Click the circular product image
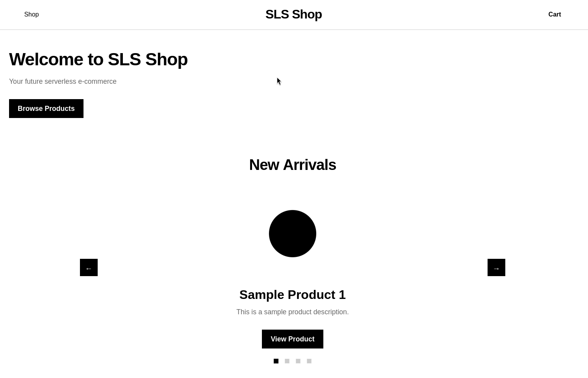Viewport: 588px width, 378px height. [x=292, y=233]
